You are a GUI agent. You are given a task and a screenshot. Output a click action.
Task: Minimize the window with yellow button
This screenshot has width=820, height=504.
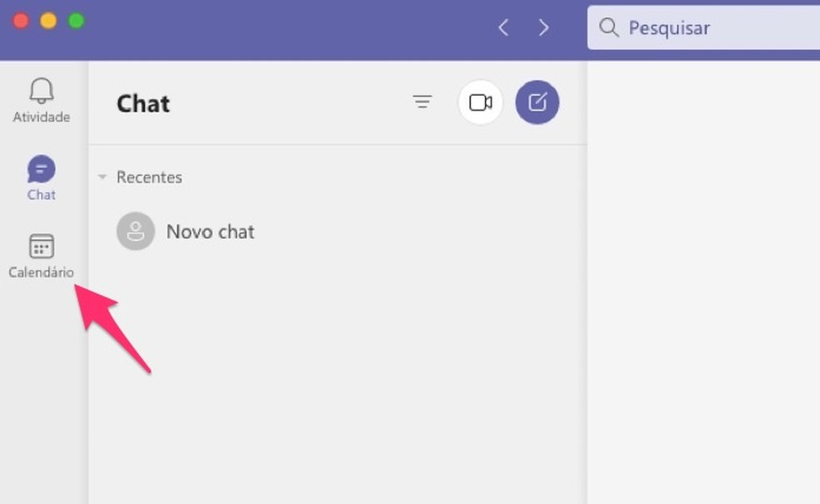pyautogui.click(x=48, y=21)
